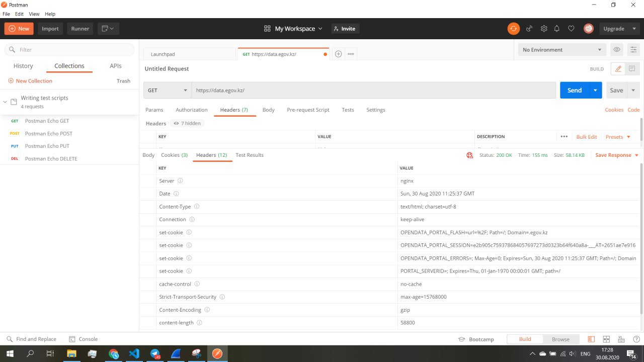Click the Invite button
The height and width of the screenshot is (362, 644).
[x=345, y=29]
